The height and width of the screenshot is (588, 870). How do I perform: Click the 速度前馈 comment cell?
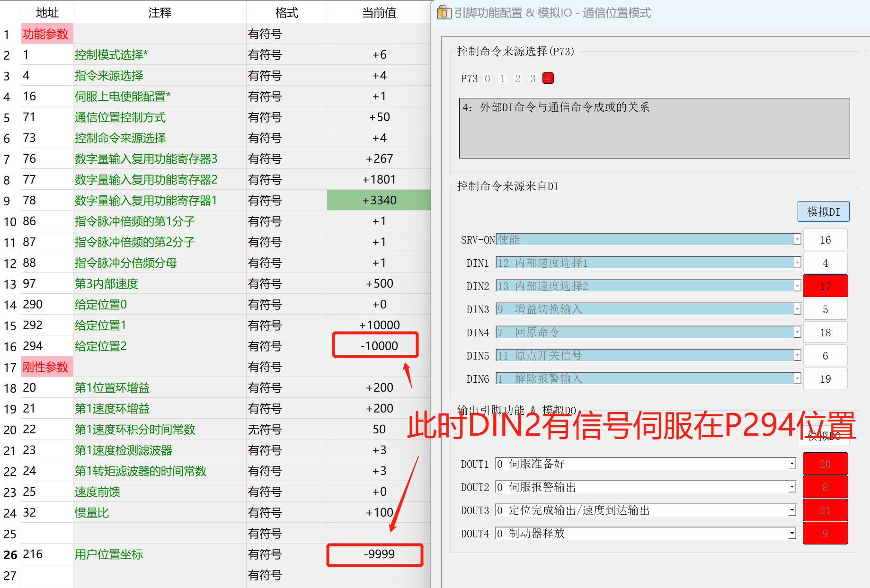coord(160,492)
